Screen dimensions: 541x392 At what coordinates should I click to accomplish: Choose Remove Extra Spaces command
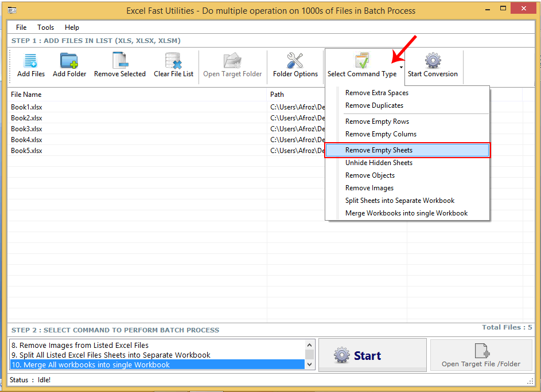pos(376,92)
